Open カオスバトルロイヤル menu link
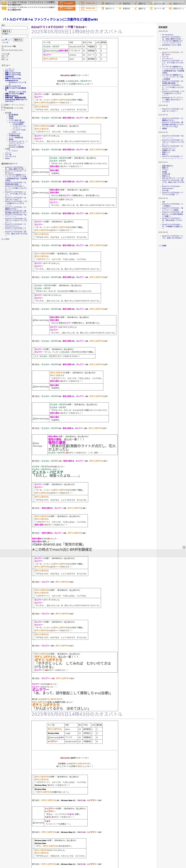The image size is (186, 868). point(13,86)
